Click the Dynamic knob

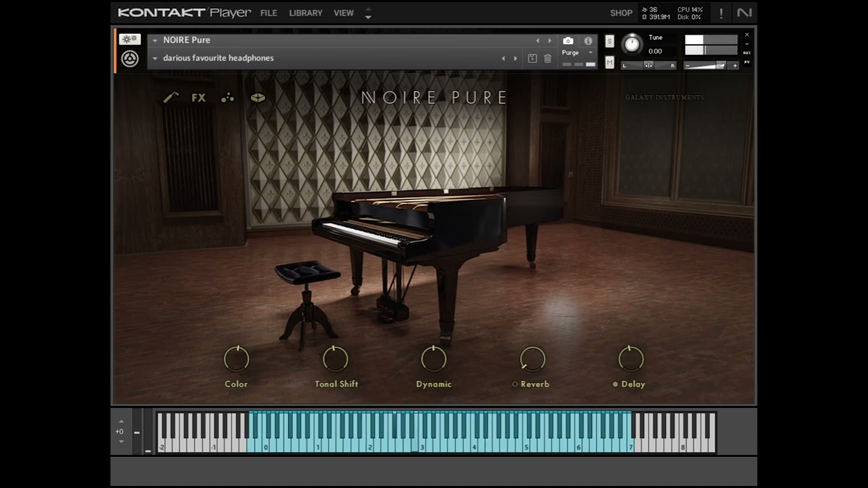pyautogui.click(x=434, y=359)
